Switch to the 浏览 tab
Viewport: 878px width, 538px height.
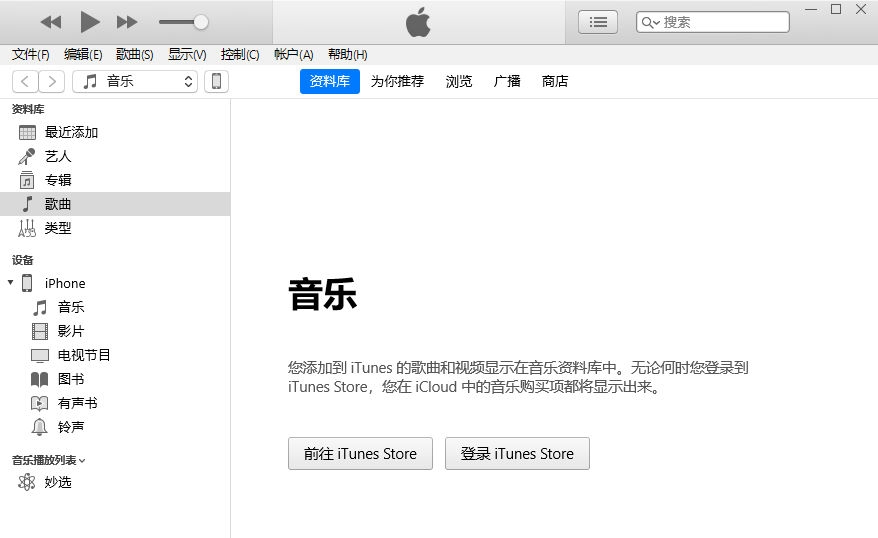tap(459, 82)
